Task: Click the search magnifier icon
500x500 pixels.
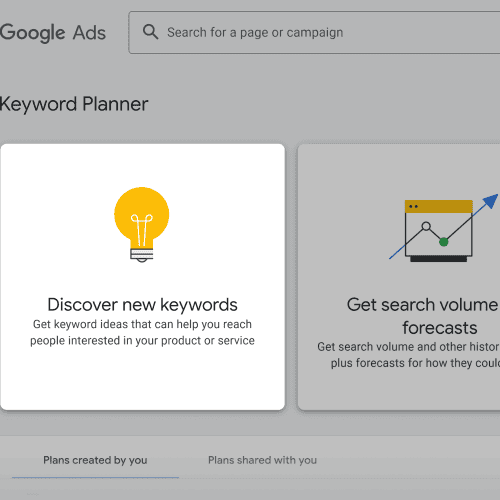Action: [150, 32]
